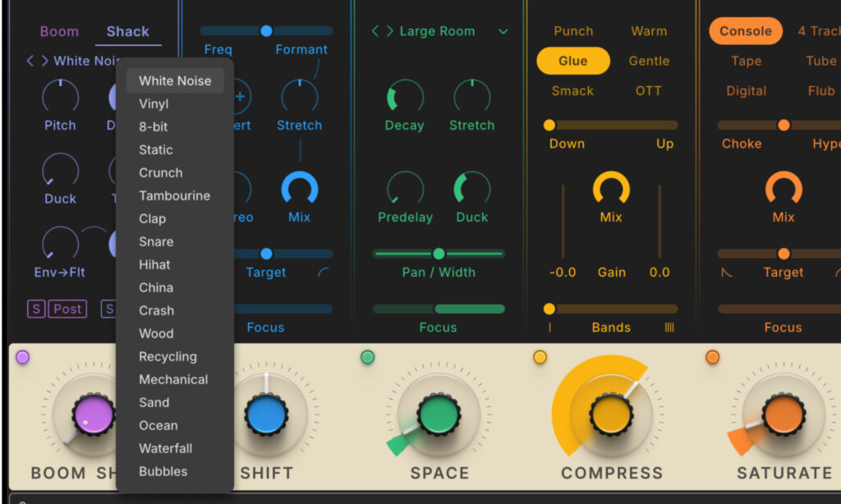Image resolution: width=841 pixels, height=504 pixels.
Task: Solo the module using the S button
Action: [35, 309]
